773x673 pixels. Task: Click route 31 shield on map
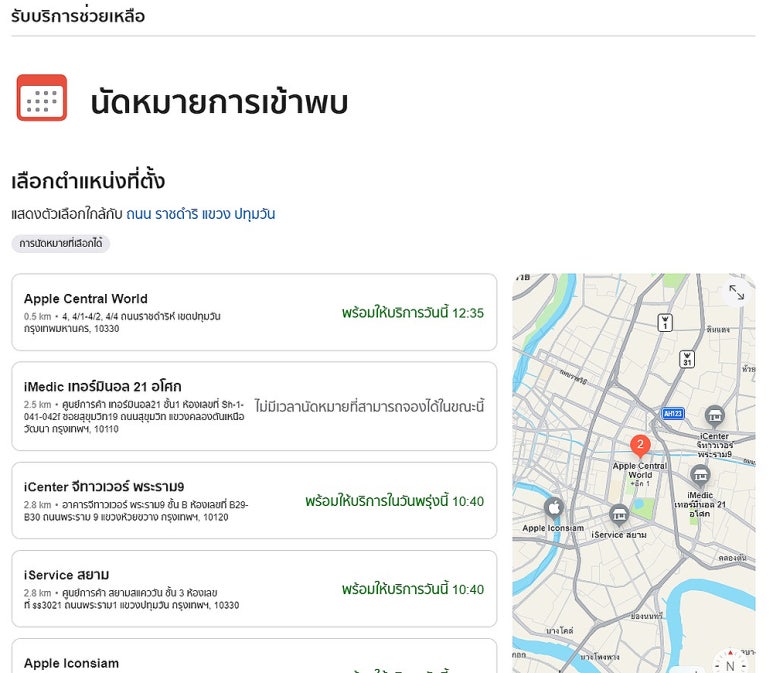[x=687, y=359]
